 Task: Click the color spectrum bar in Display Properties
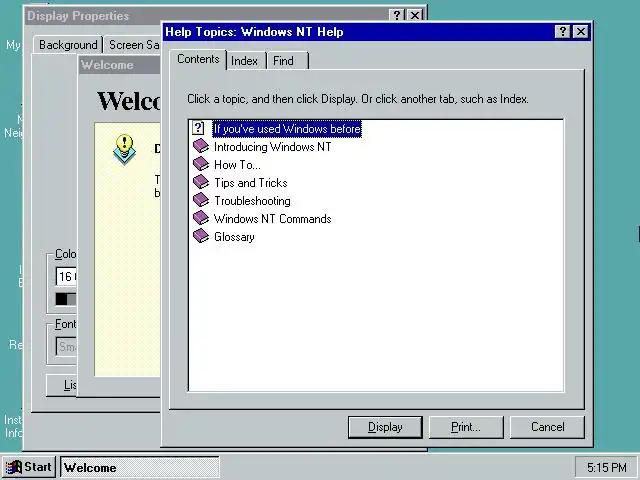(66, 299)
